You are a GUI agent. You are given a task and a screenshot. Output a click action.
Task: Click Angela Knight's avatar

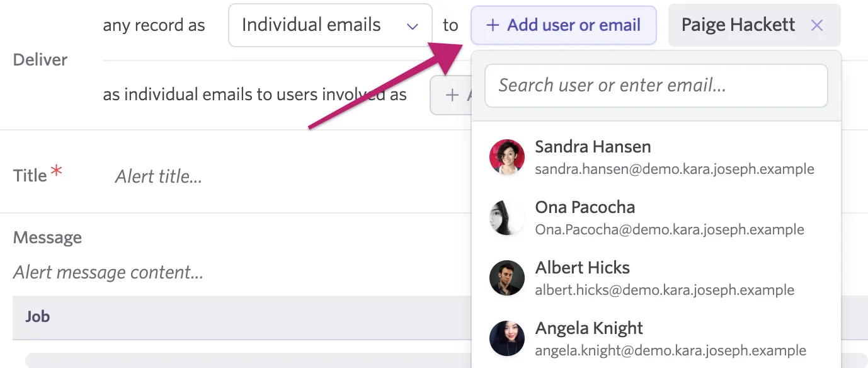pos(507,338)
